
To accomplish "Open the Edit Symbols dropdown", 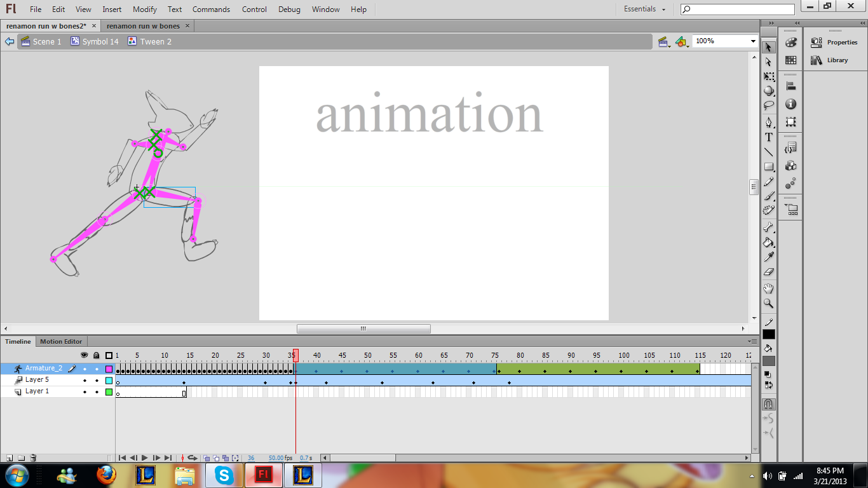I will tap(682, 41).
